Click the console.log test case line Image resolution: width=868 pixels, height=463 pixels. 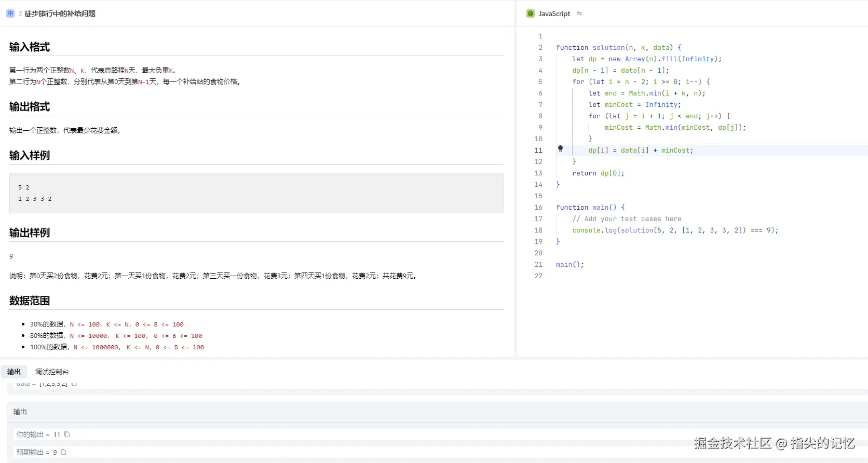pyautogui.click(x=674, y=230)
